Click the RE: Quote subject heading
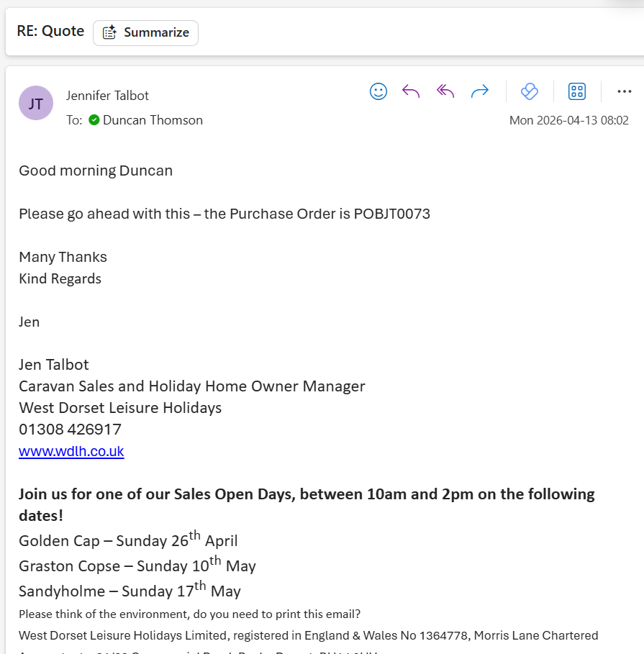Screen dimensions: 644x654 (x=50, y=32)
